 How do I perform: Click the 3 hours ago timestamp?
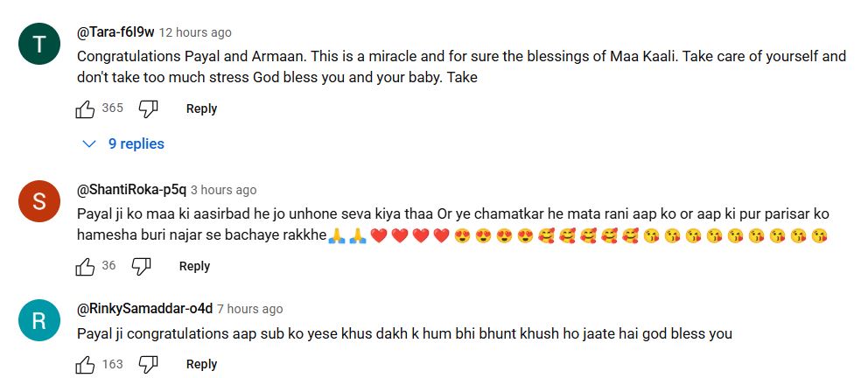[x=224, y=191]
